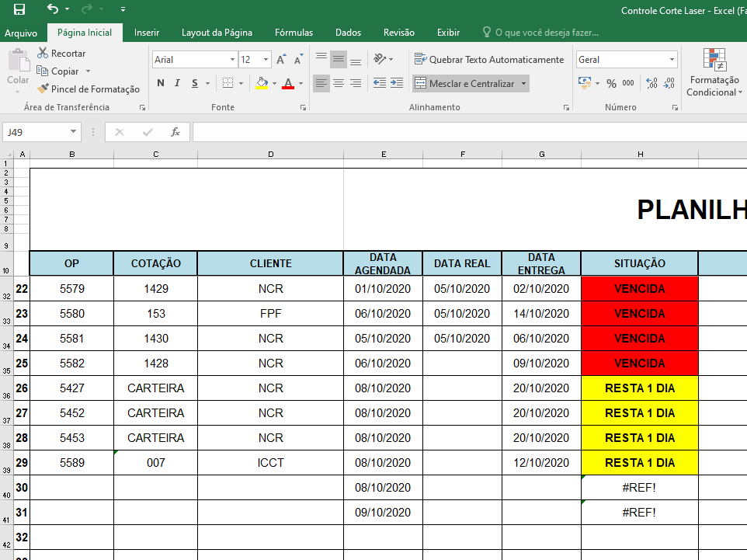747x560 pixels.
Task: Expand the Copiar dropdown arrow
Action: click(x=89, y=71)
